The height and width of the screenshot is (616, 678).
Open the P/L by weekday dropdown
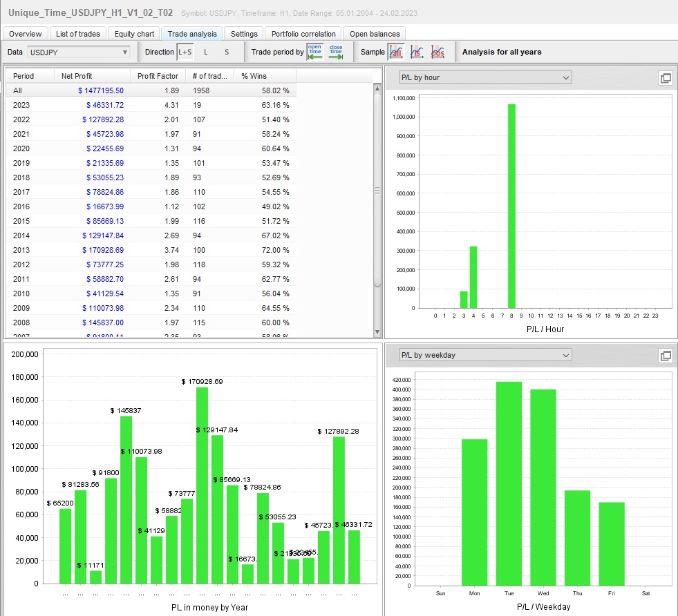coord(485,355)
